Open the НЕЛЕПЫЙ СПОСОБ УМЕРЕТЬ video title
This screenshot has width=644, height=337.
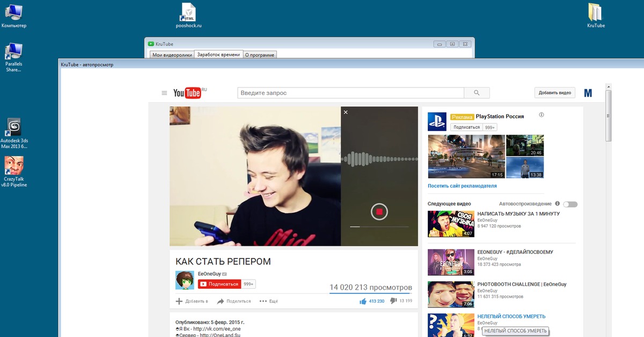511,316
